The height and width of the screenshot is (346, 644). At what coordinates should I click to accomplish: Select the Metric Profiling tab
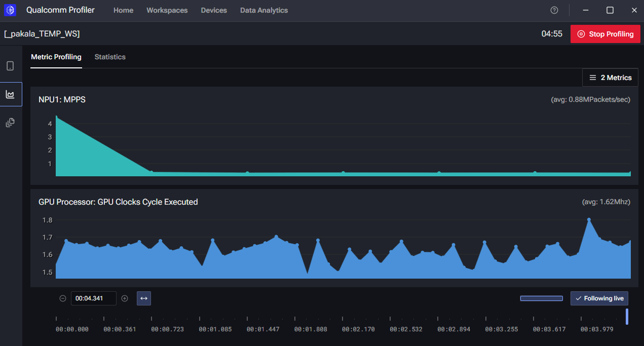click(56, 57)
